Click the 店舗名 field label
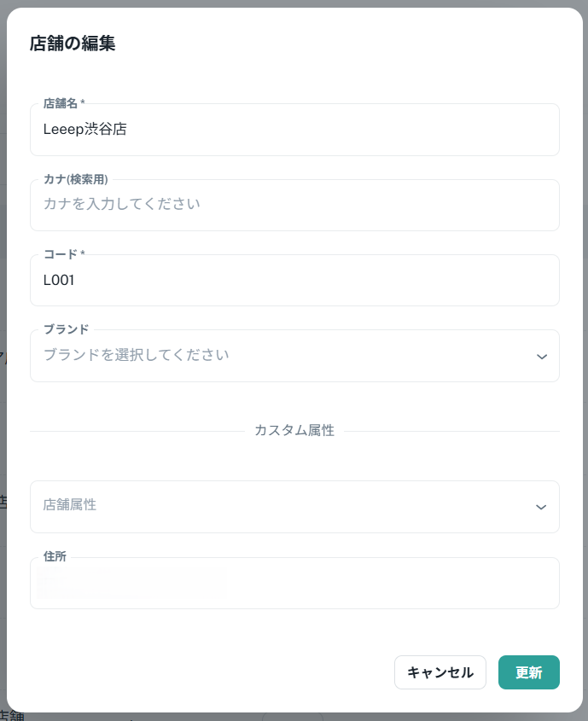This screenshot has height=721, width=588. tap(60, 103)
